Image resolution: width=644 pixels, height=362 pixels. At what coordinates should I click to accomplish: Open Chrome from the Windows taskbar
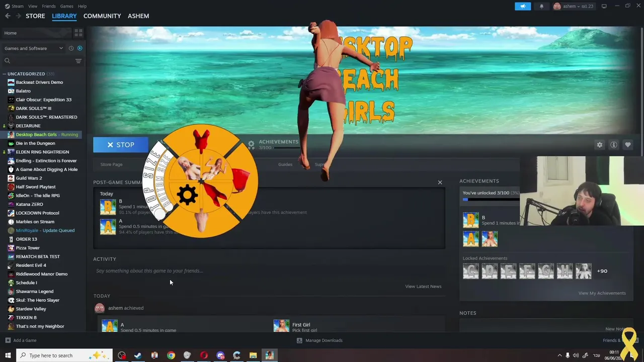click(x=171, y=355)
